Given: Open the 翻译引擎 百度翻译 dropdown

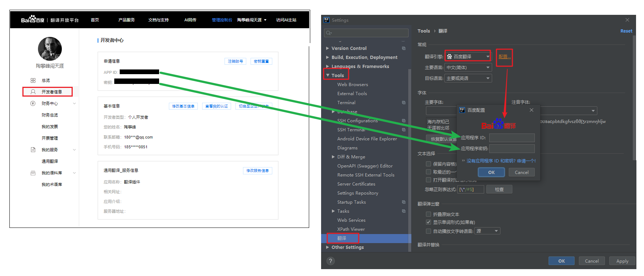Looking at the screenshot, I should 468,56.
